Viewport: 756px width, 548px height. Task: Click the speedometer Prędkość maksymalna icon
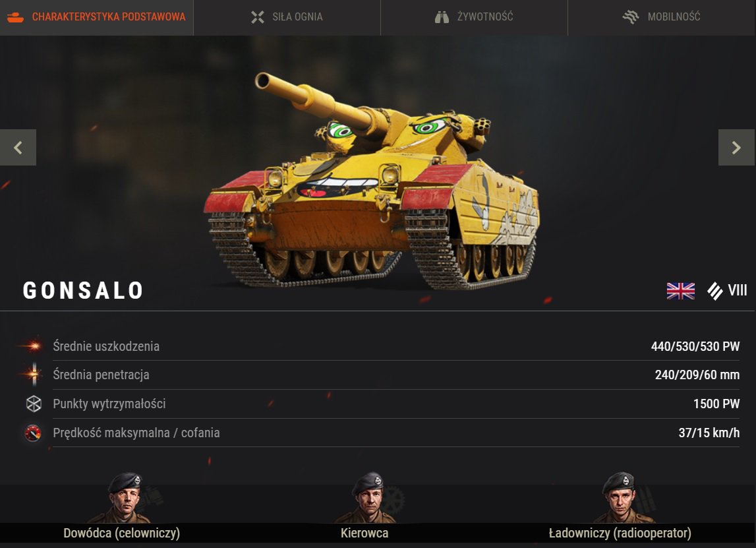(33, 433)
